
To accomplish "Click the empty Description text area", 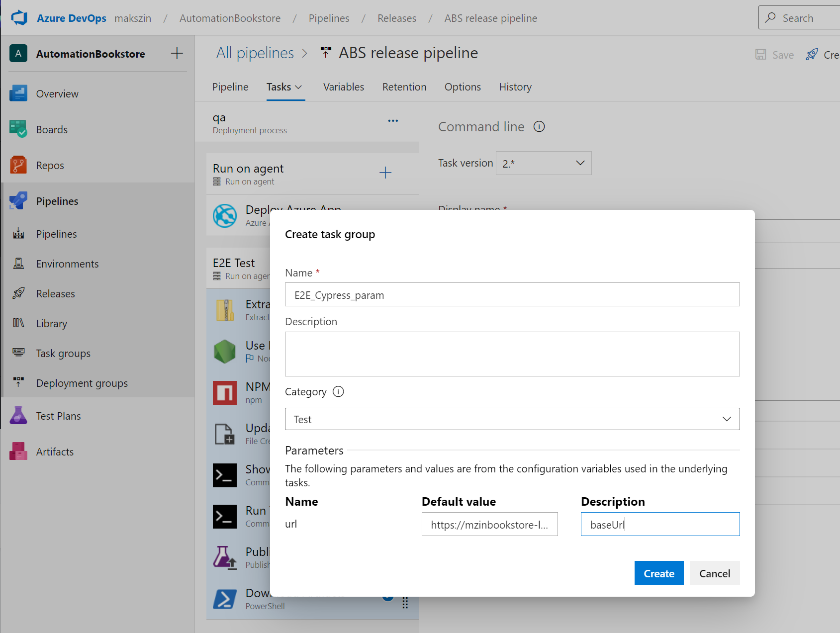I will pyautogui.click(x=512, y=354).
